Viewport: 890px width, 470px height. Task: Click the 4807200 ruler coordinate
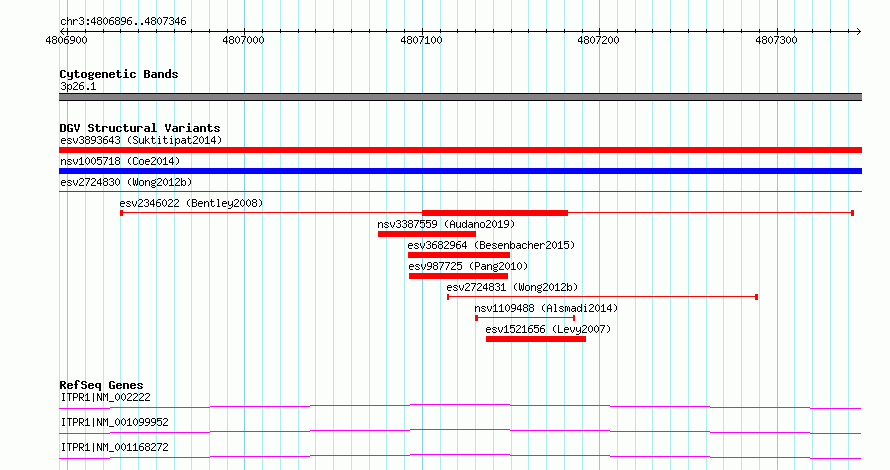tap(598, 40)
